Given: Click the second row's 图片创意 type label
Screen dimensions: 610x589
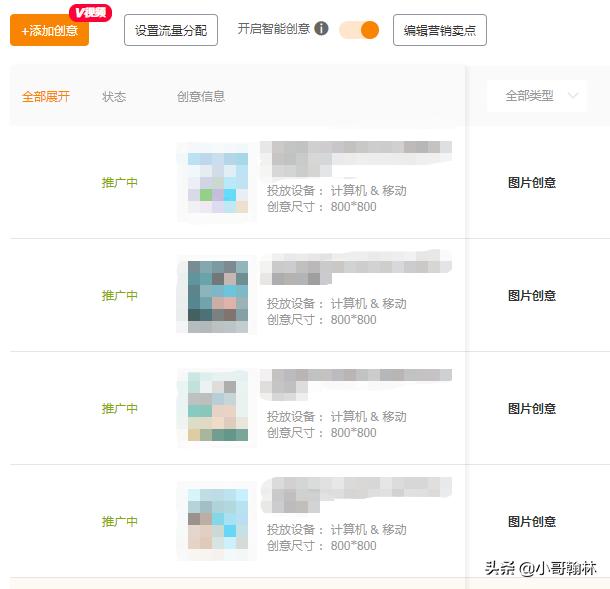Looking at the screenshot, I should point(532,296).
